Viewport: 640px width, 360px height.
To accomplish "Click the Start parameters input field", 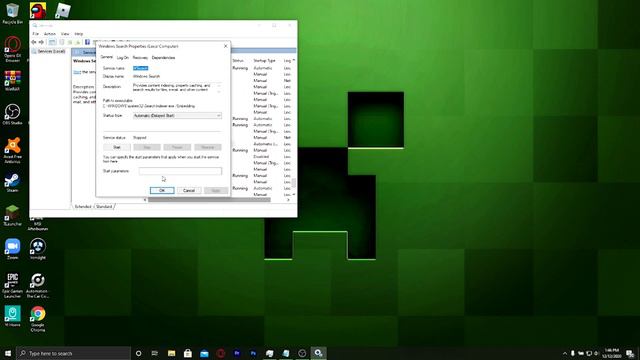I will tap(180, 171).
